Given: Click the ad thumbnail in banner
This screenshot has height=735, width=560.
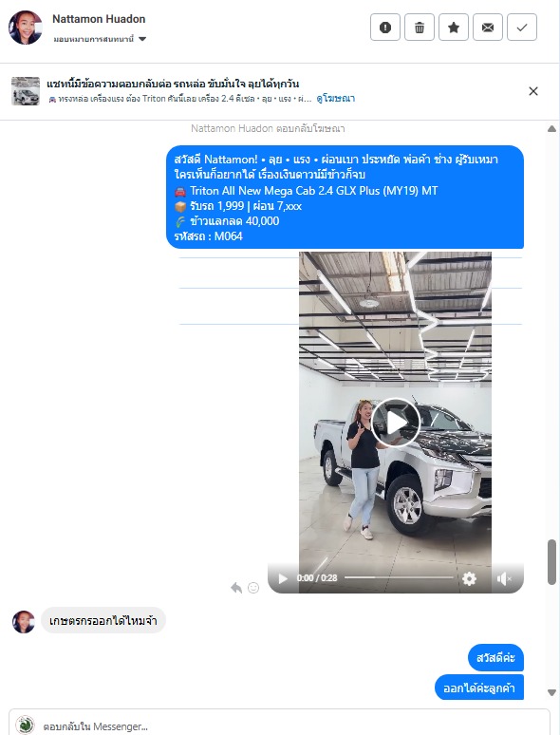Looking at the screenshot, I should tap(26, 91).
